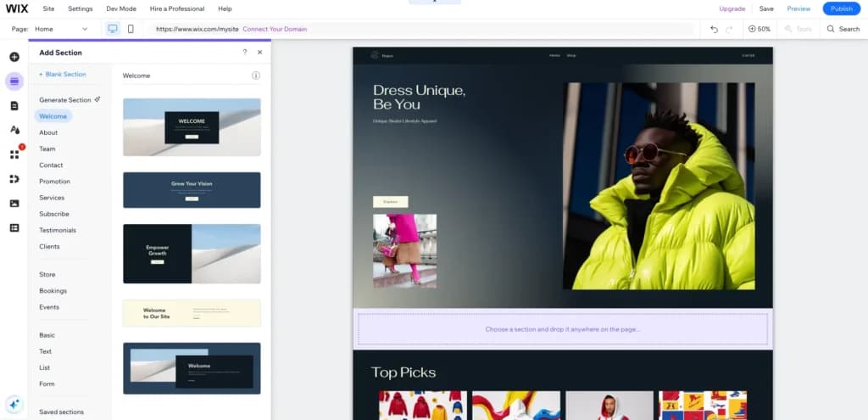Select the Basic category
This screenshot has width=868, height=420.
(x=47, y=335)
